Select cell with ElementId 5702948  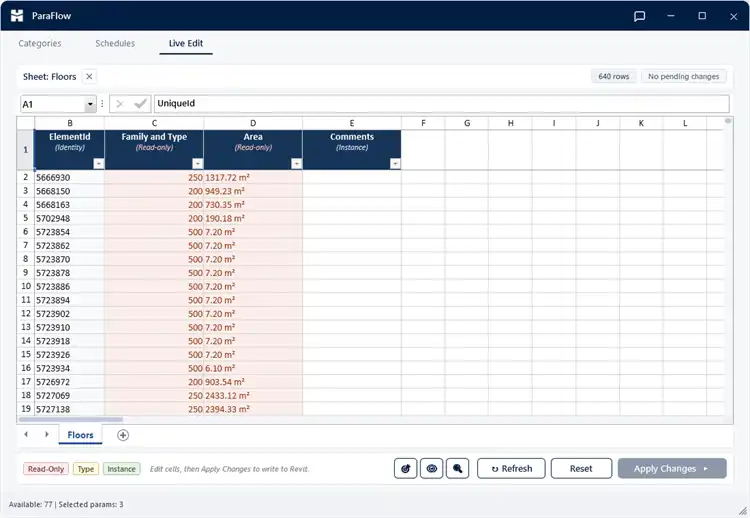[70, 219]
